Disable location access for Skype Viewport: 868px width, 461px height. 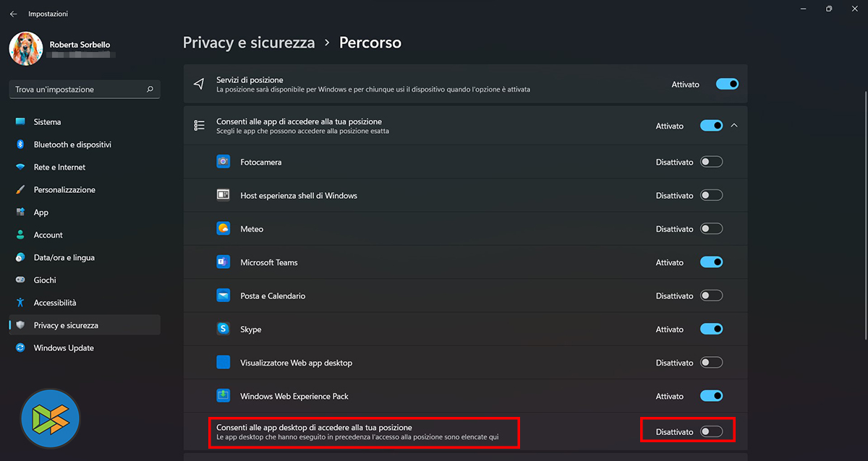tap(712, 329)
